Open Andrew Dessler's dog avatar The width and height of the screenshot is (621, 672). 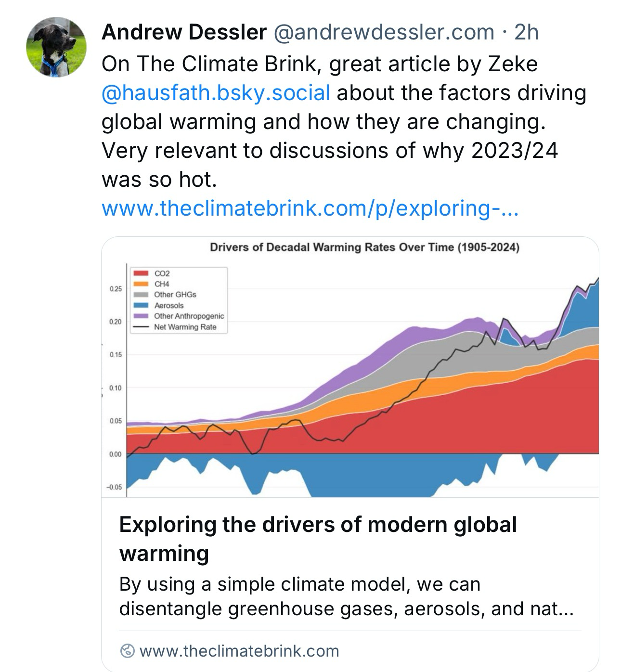(56, 47)
